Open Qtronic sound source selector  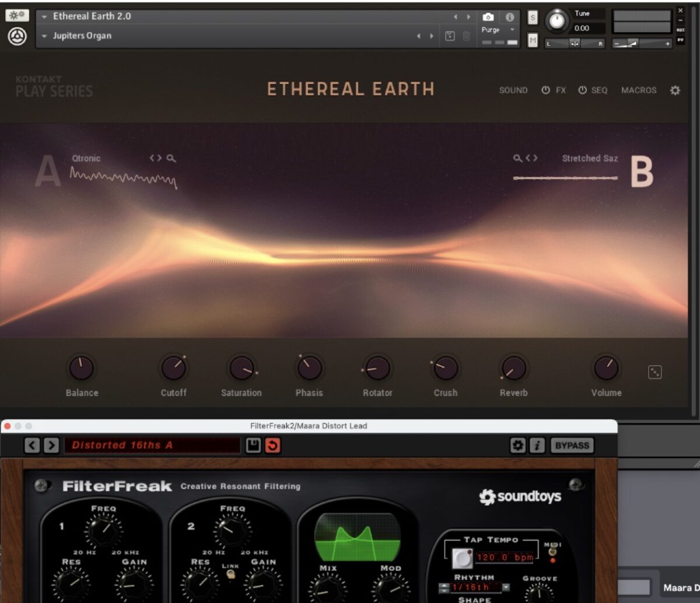click(x=86, y=158)
